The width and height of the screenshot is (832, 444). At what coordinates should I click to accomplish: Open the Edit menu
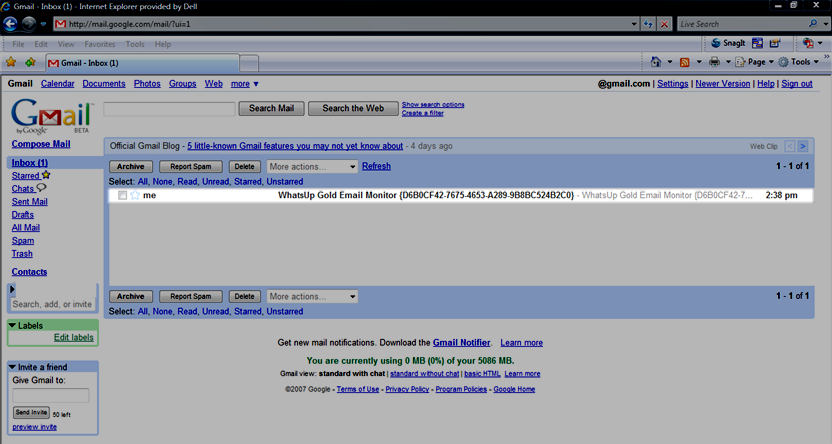pos(41,44)
